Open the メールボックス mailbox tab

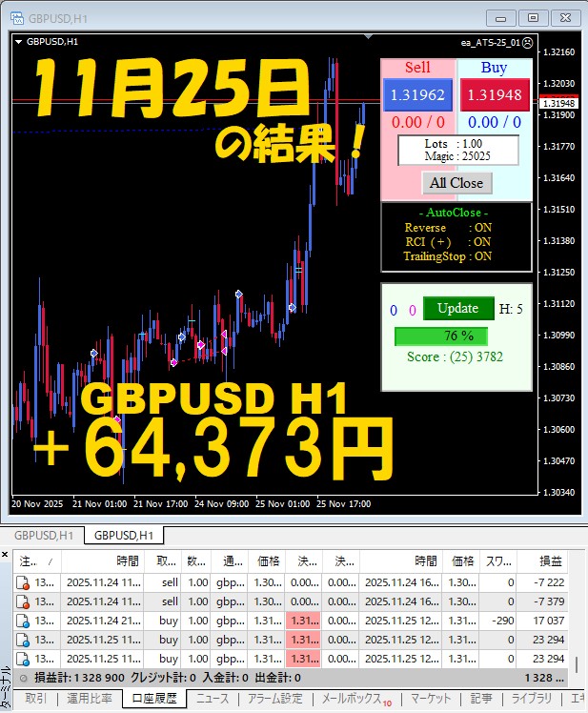click(x=357, y=699)
